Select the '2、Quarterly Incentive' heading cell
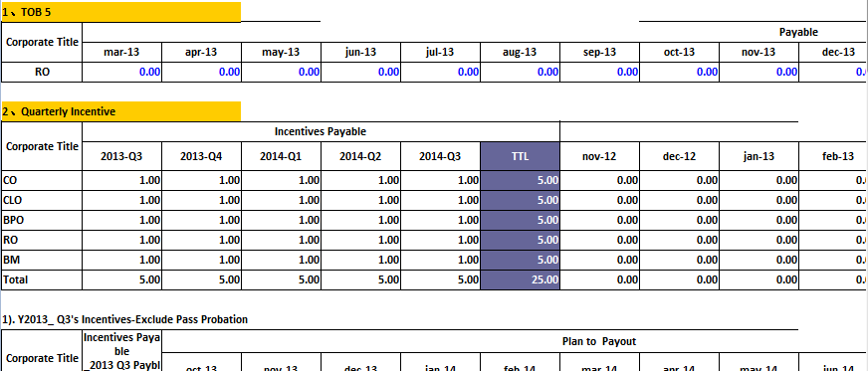Screen dimensions: 868x371 (121, 111)
